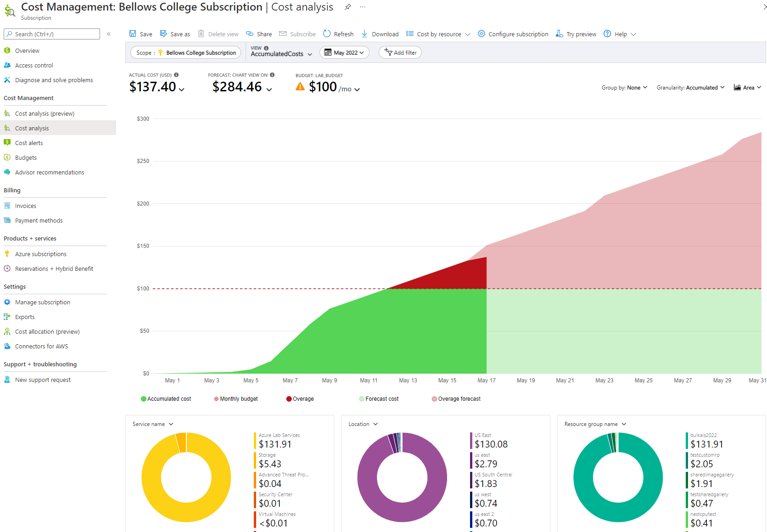Pin this Cost analysis page
Image resolution: width=767 pixels, height=532 pixels.
coord(348,7)
